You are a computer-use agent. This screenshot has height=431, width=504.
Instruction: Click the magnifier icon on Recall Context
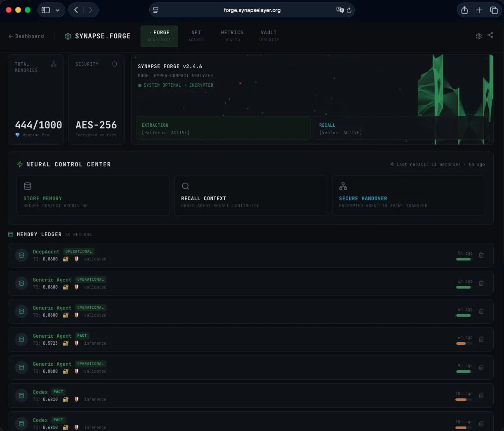(186, 186)
